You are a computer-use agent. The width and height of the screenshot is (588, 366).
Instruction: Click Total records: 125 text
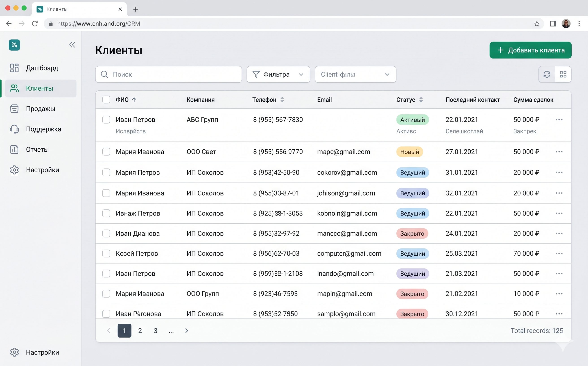pos(537,331)
